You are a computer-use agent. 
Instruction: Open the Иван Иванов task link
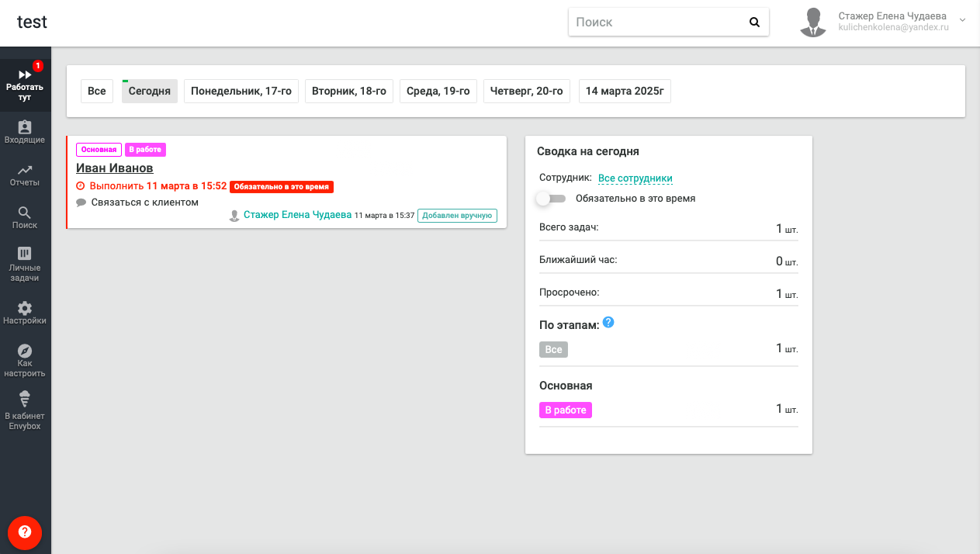[x=115, y=168]
